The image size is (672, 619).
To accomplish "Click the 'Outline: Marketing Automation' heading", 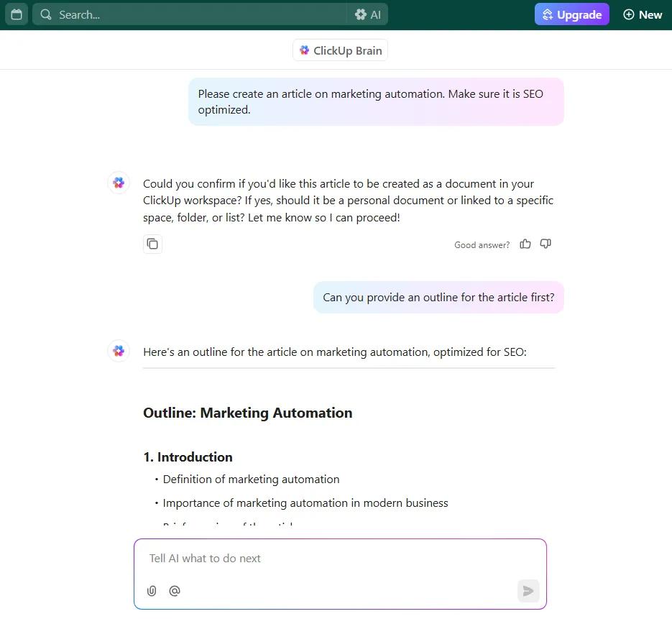I will (248, 413).
